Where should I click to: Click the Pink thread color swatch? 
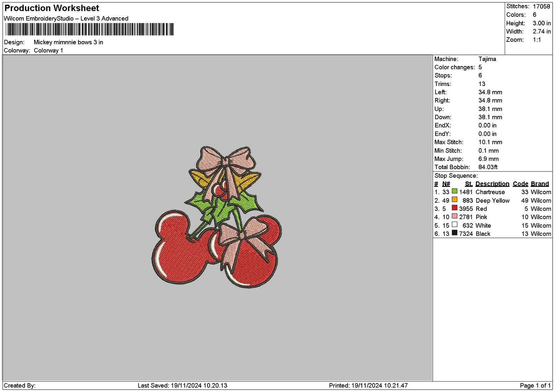point(455,216)
